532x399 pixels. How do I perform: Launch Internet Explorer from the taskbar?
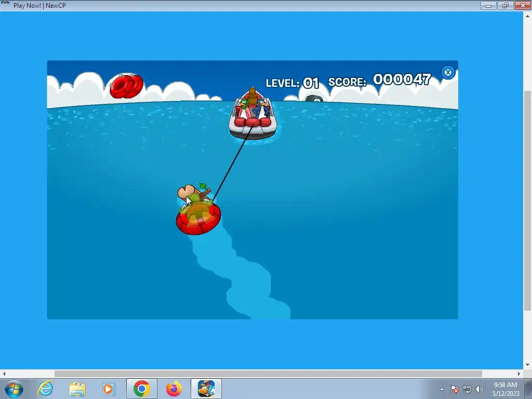46,389
